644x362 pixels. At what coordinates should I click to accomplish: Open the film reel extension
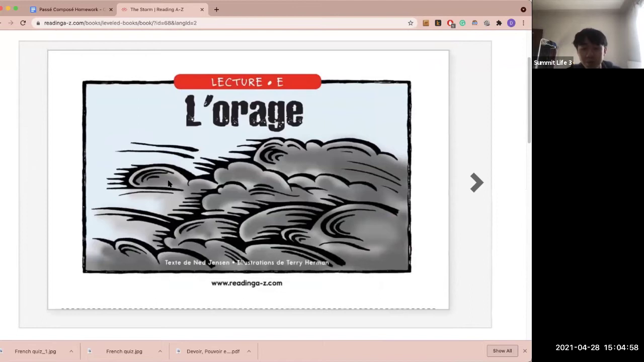pyautogui.click(x=487, y=23)
